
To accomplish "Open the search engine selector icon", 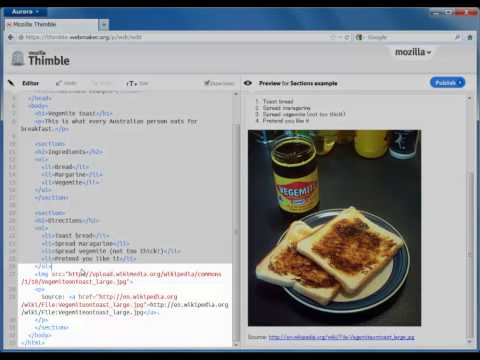I will [x=359, y=37].
